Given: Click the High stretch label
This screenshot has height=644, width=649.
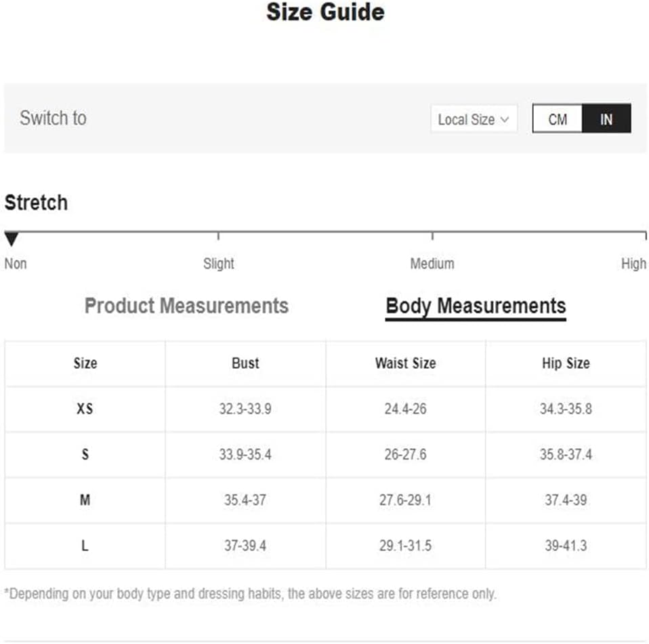Looking at the screenshot, I should click(633, 264).
